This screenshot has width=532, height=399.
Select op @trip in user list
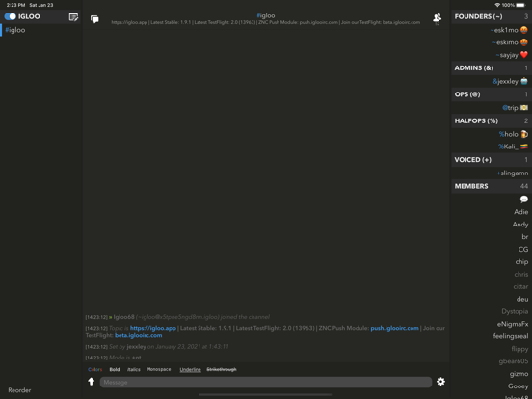[x=515, y=108]
